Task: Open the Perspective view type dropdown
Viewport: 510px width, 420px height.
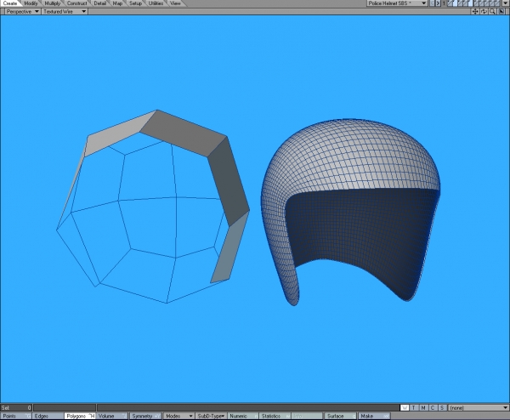Action: [x=23, y=11]
